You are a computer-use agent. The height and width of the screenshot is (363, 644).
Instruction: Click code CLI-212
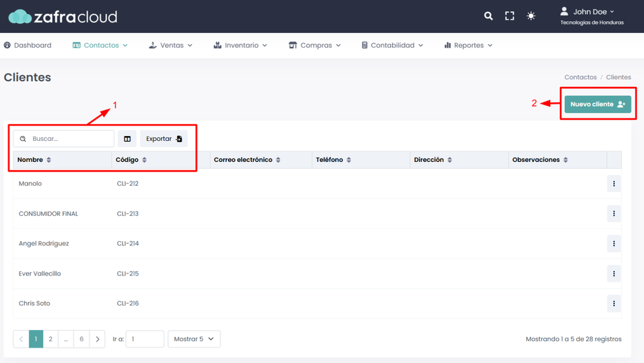127,184
